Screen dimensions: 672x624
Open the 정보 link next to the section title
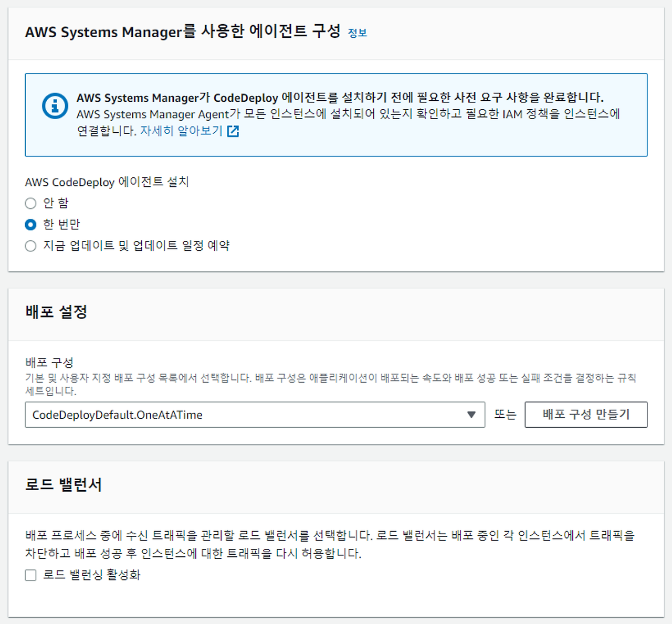[358, 33]
